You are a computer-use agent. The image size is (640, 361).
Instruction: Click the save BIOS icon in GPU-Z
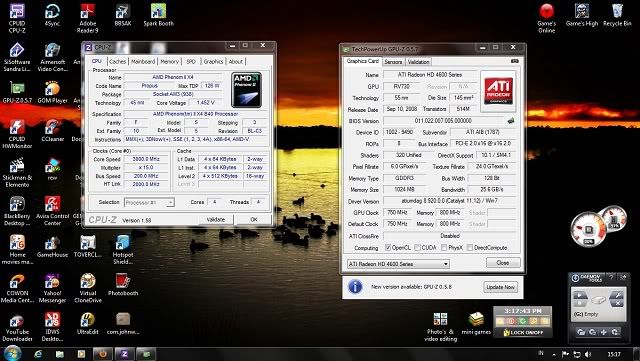click(x=511, y=120)
